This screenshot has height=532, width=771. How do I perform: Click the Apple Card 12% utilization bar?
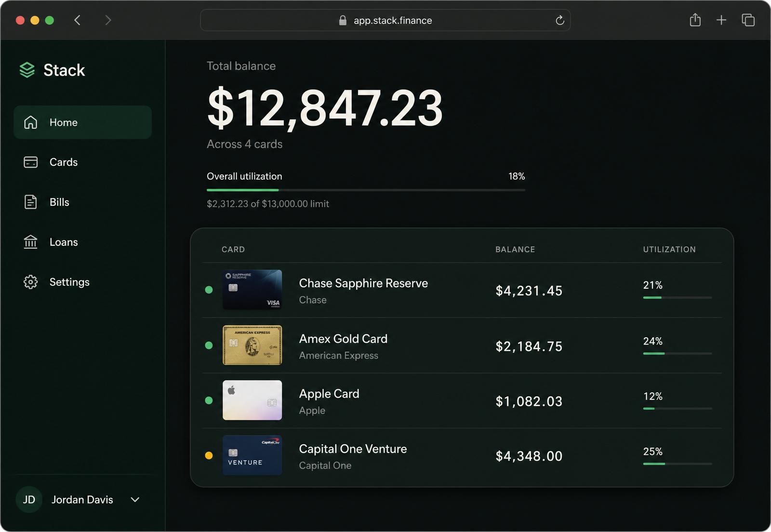click(x=677, y=409)
